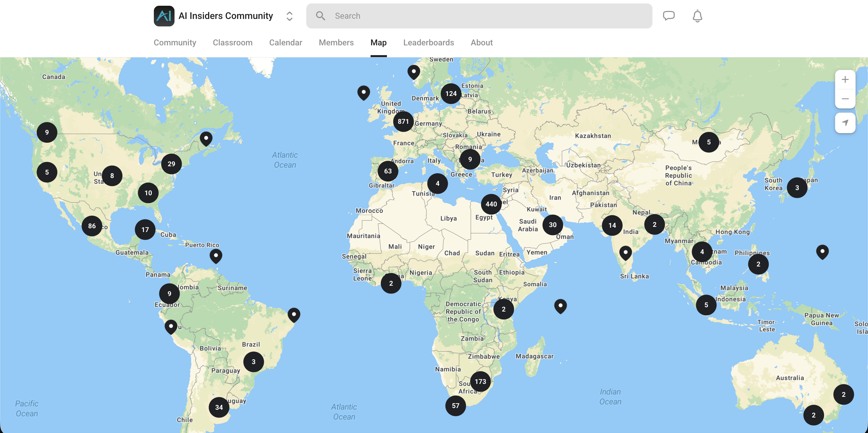Image resolution: width=868 pixels, height=433 pixels.
Task: Open the 8 cluster in central US
Action: click(112, 175)
